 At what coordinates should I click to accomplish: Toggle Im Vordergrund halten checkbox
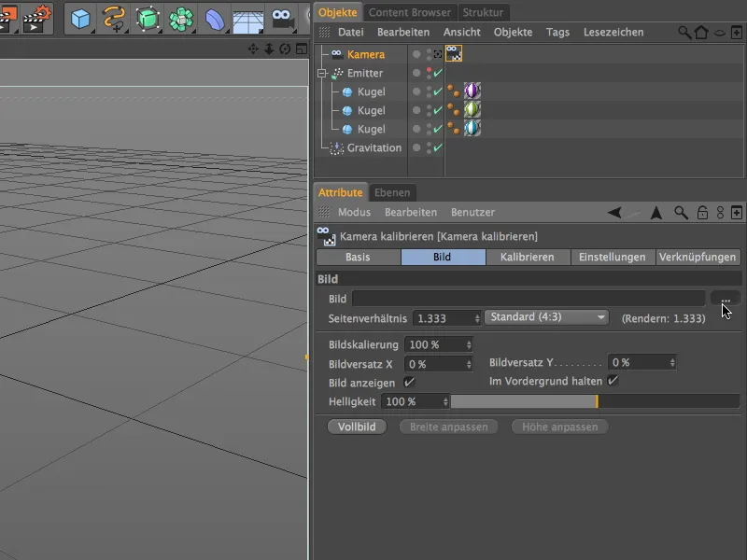[x=613, y=381]
